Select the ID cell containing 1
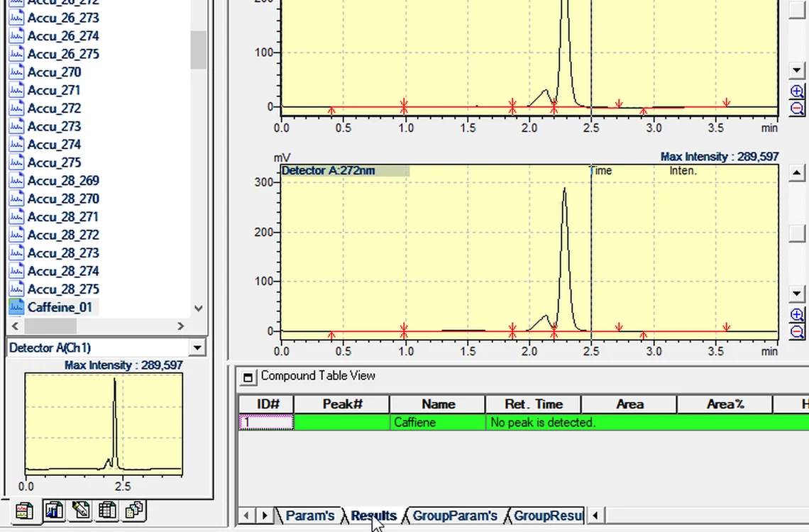This screenshot has width=809, height=532. pos(266,422)
